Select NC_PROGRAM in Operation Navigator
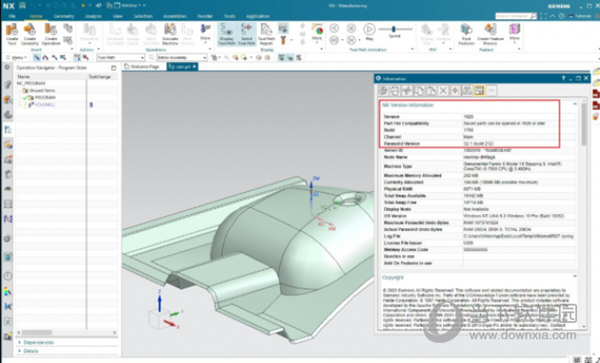The image size is (600, 363). [31, 83]
